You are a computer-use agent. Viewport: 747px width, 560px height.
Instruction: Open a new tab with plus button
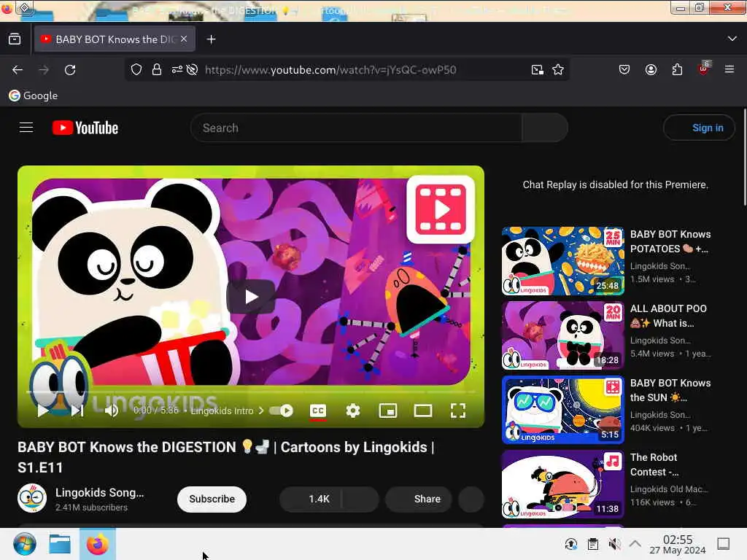point(211,39)
